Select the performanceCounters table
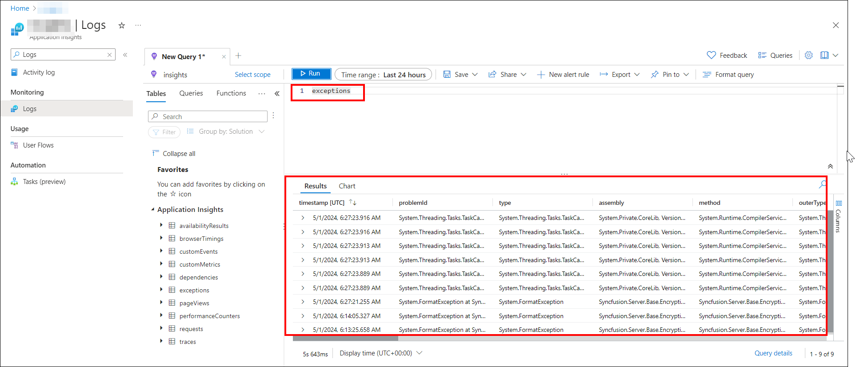The height and width of the screenshot is (367, 868). coord(209,316)
